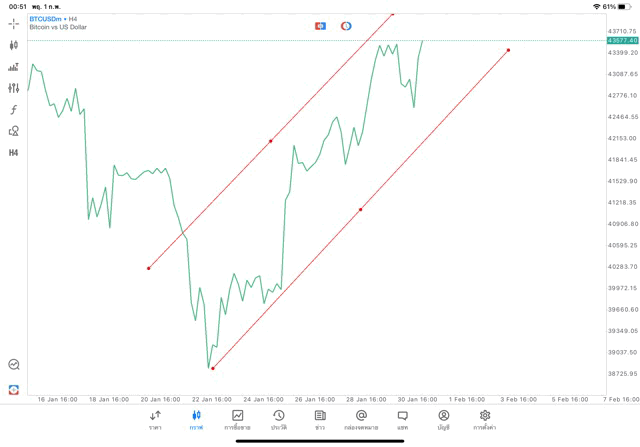Click the BTCUSDm symbol title
Viewport: 640px width, 447px height.
point(46,18)
